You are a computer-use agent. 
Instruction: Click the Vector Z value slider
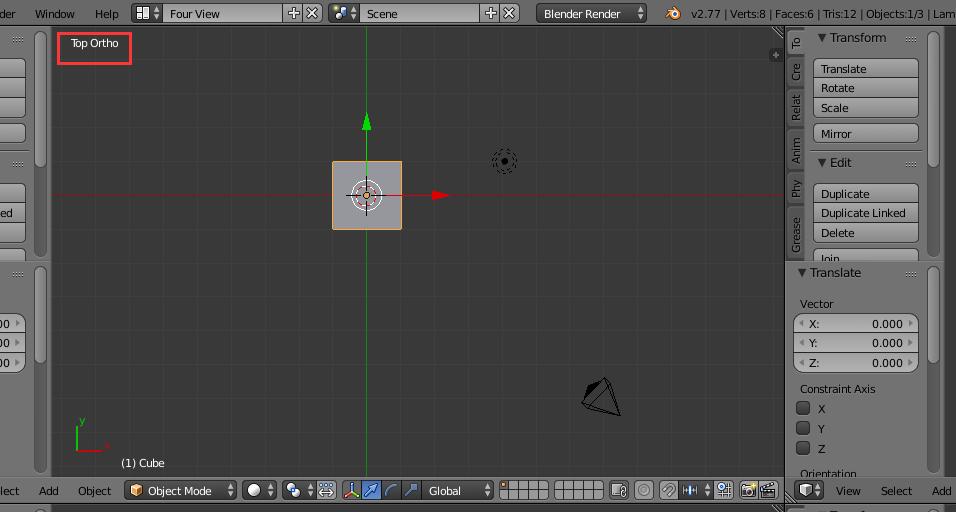tap(855, 363)
